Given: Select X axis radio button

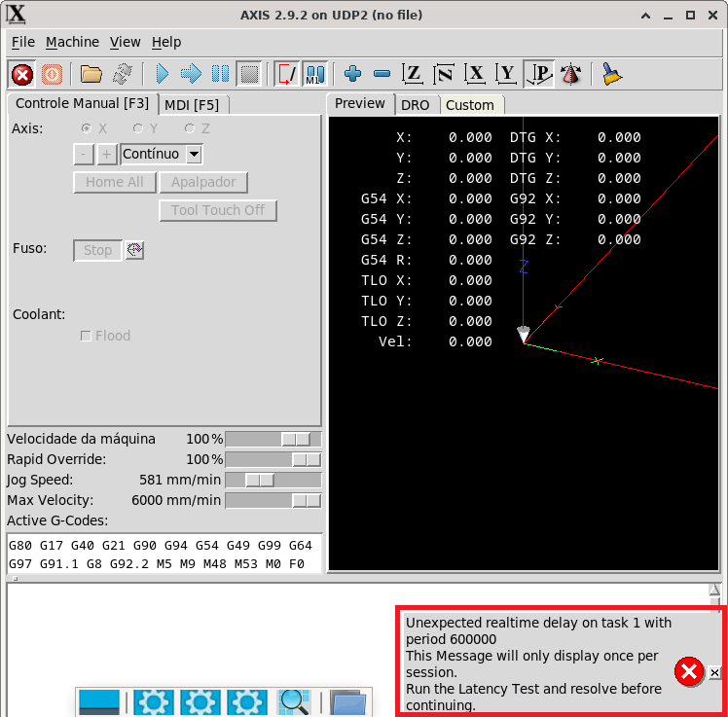Looking at the screenshot, I should (x=86, y=128).
